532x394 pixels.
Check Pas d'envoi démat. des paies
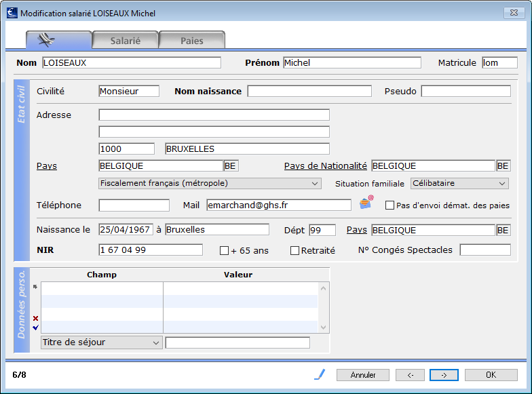tap(389, 205)
